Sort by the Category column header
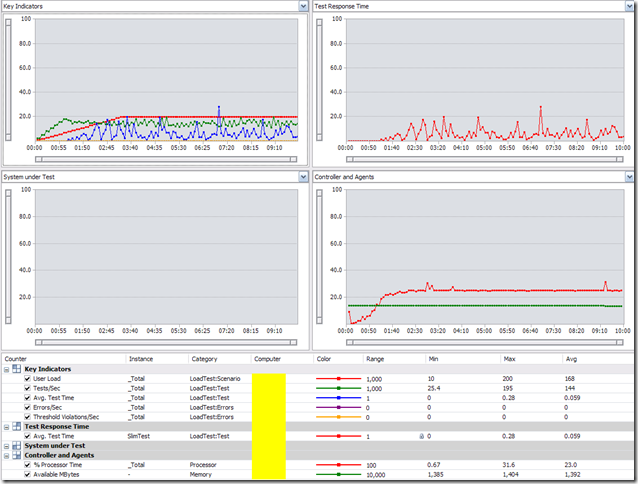This screenshot has height=484, width=638. pos(204,359)
